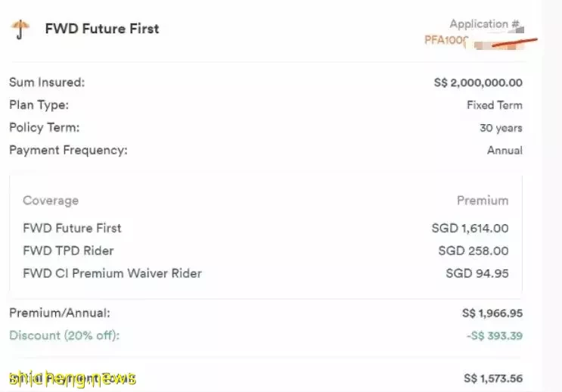562x392 pixels.
Task: Select the Sum Insured amount S$ 2,000,000.00
Action: click(478, 82)
